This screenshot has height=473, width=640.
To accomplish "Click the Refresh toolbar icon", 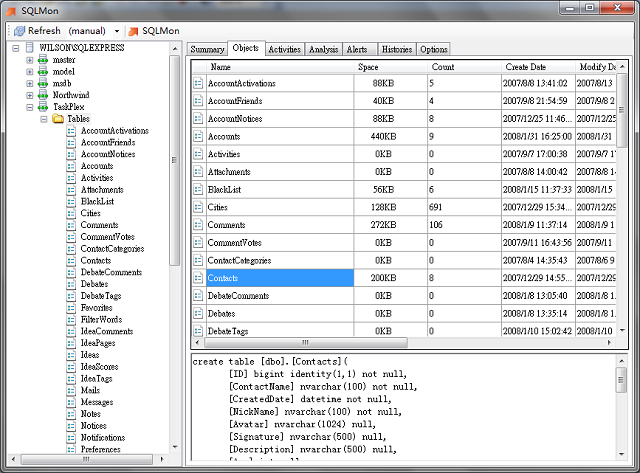I will pos(19,31).
